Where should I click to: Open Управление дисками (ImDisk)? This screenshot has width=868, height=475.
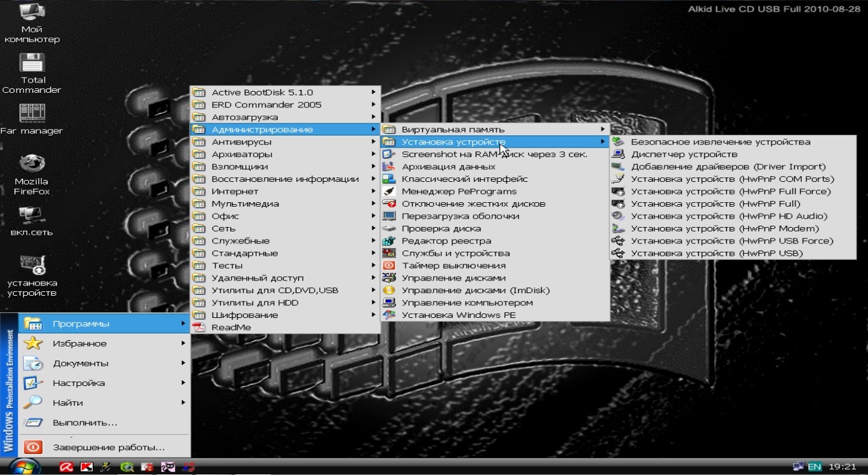(495, 291)
